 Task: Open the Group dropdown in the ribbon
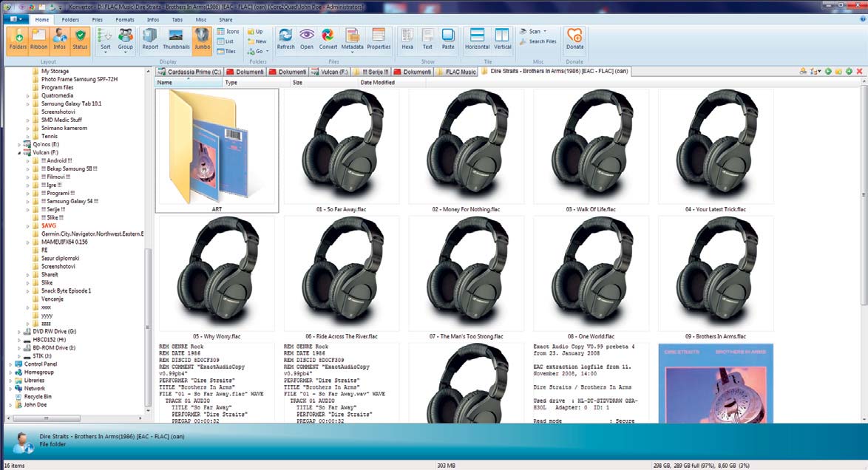pos(126,41)
